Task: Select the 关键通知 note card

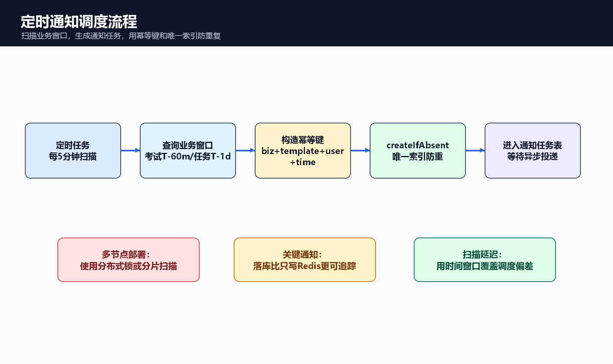Action: tap(305, 260)
